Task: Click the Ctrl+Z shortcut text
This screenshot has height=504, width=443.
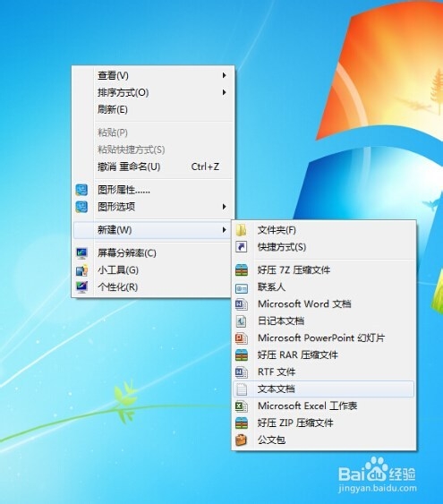Action: tap(205, 167)
